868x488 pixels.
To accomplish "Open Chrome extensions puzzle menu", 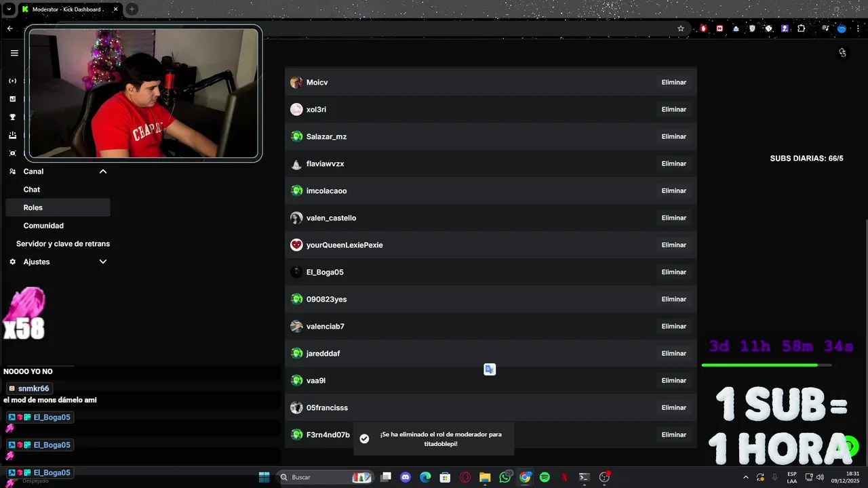I will coord(802,28).
